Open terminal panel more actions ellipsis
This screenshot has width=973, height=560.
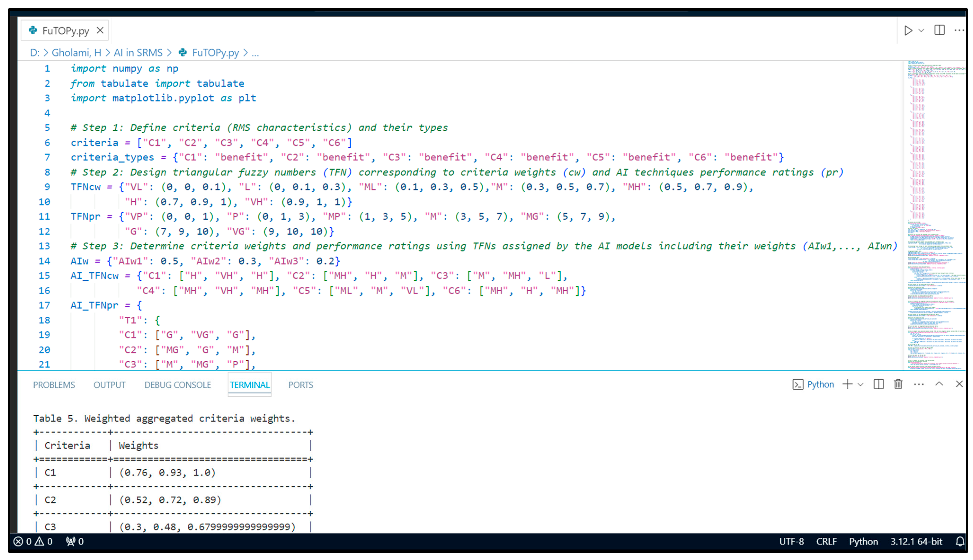coord(918,384)
